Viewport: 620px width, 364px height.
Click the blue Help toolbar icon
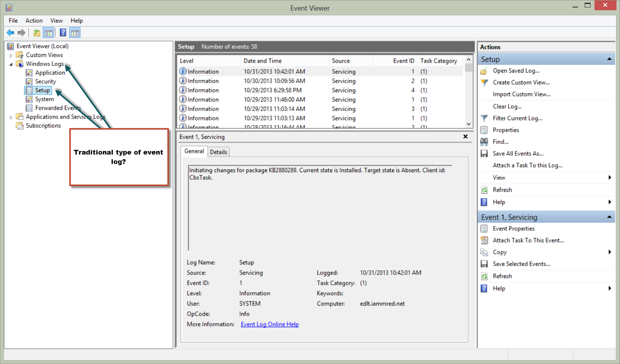click(63, 33)
